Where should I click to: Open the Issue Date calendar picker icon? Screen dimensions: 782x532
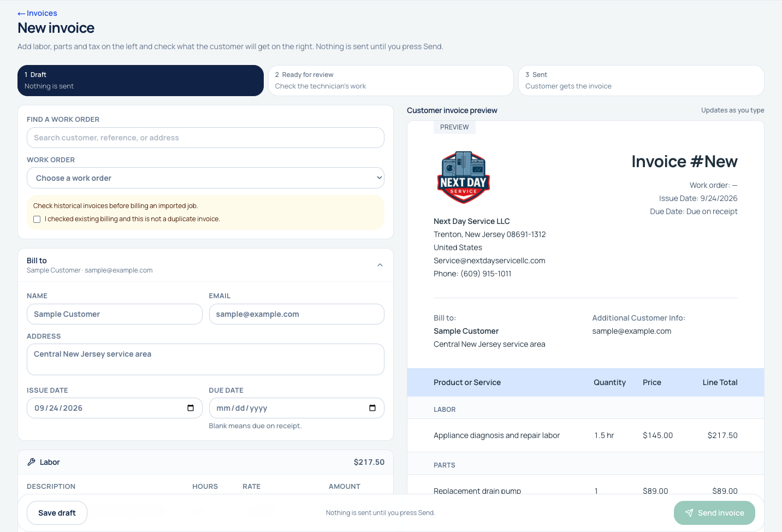coord(191,408)
